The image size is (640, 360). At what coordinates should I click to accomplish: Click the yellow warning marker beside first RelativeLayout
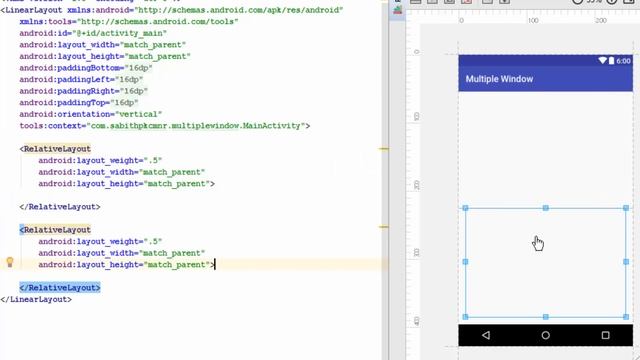click(x=384, y=149)
